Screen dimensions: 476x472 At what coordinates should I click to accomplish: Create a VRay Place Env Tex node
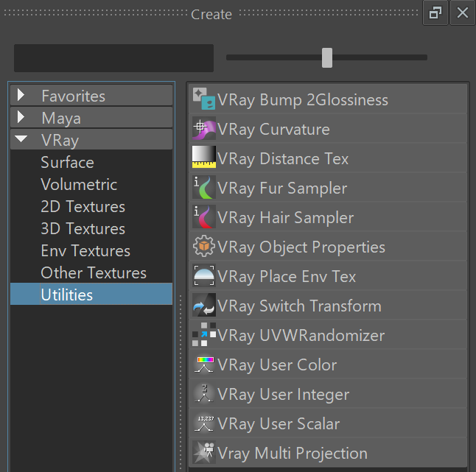tap(328, 275)
